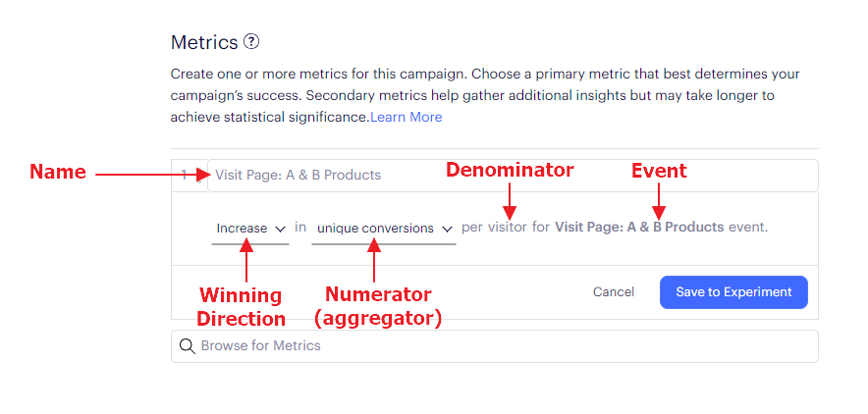Expand the chevron next to Increase
The image size is (868, 414).
click(280, 229)
